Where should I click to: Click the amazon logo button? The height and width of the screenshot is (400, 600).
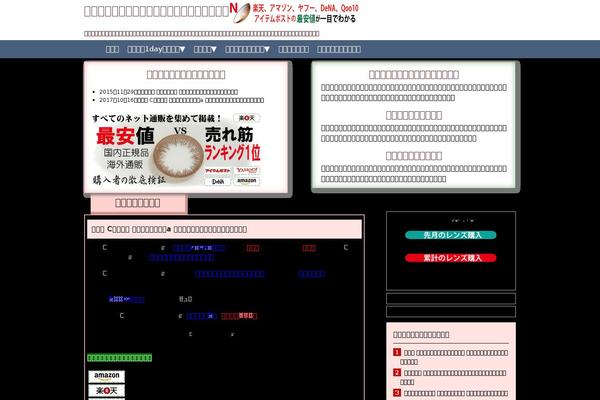pyautogui.click(x=107, y=376)
